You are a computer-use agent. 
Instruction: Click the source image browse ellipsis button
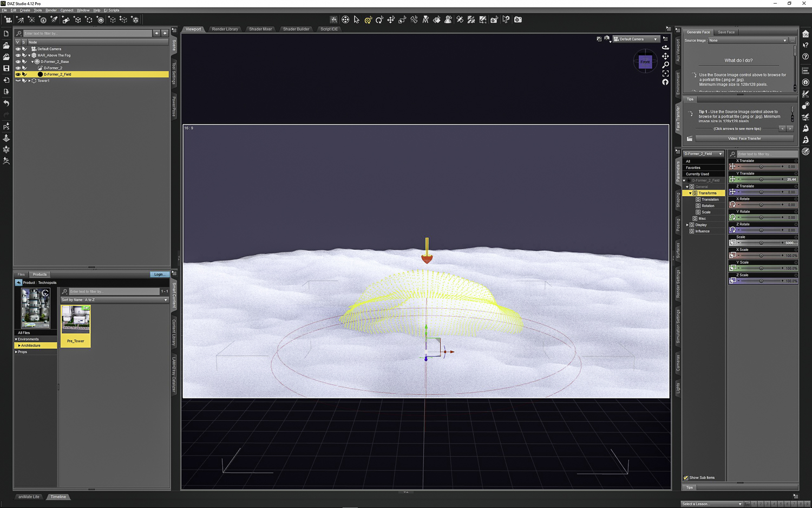coord(792,41)
